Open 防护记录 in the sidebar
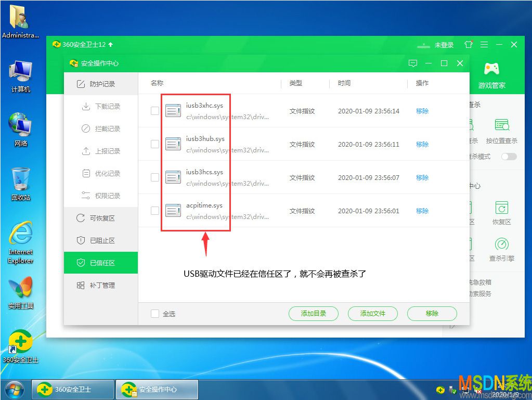Image resolution: width=532 pixels, height=400 pixels. pyautogui.click(x=101, y=84)
